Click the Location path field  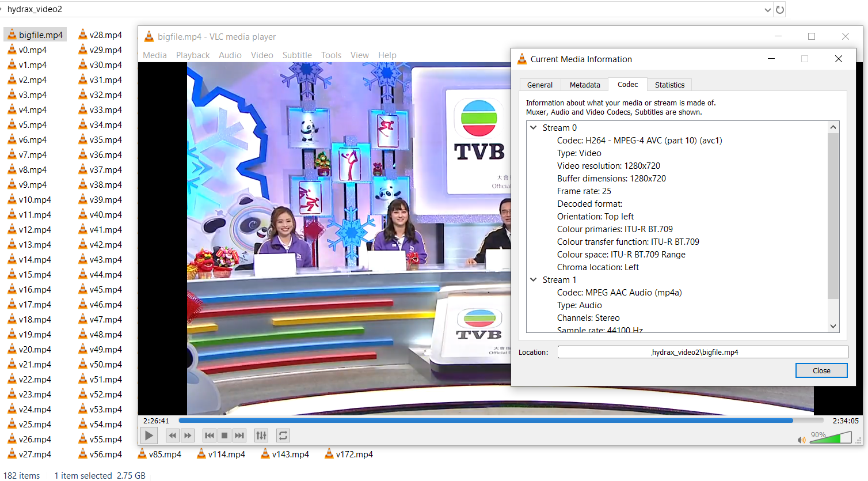point(703,352)
